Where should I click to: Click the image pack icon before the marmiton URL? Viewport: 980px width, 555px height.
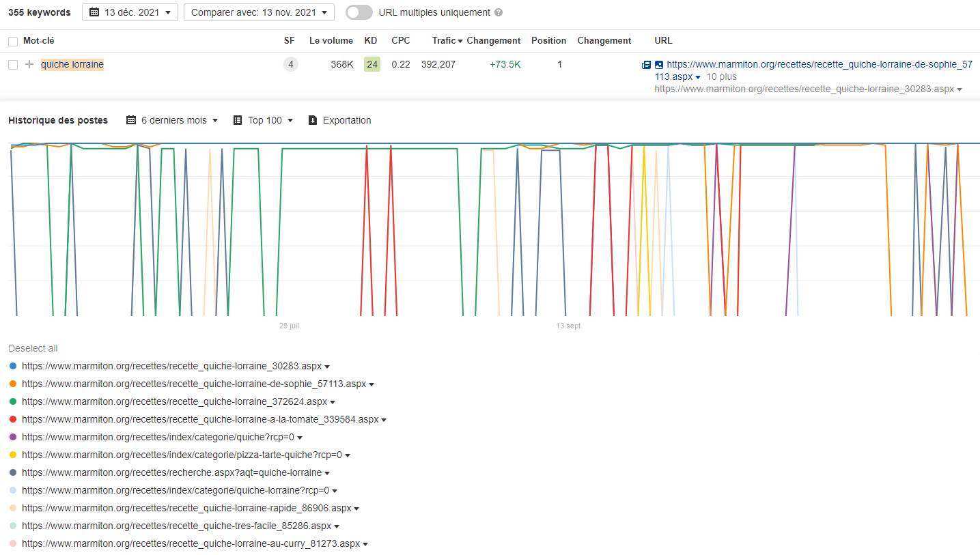(659, 65)
